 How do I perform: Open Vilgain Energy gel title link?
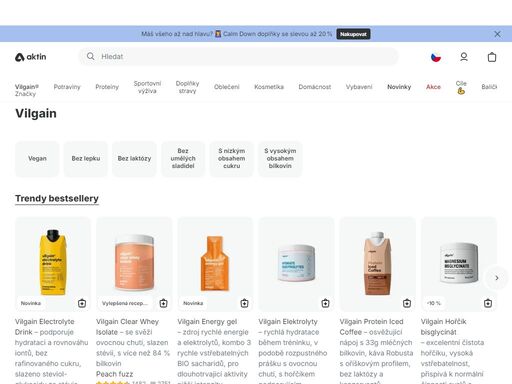(x=207, y=322)
